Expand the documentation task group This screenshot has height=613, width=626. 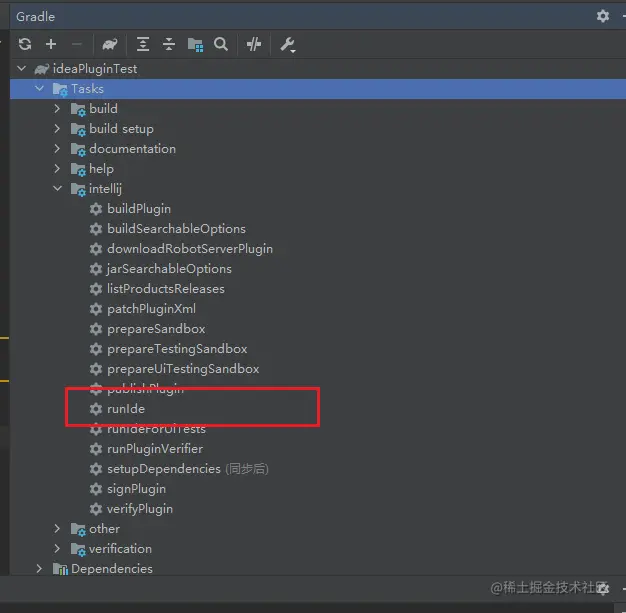pos(57,149)
